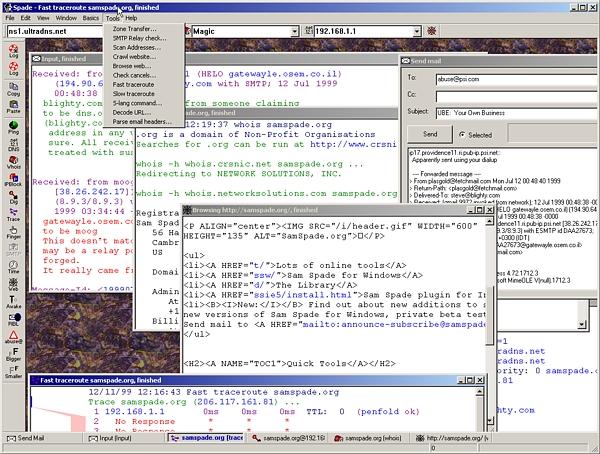Choose Zone Transfer... from the Tools menu
This screenshot has height=454, width=600.
144,29
